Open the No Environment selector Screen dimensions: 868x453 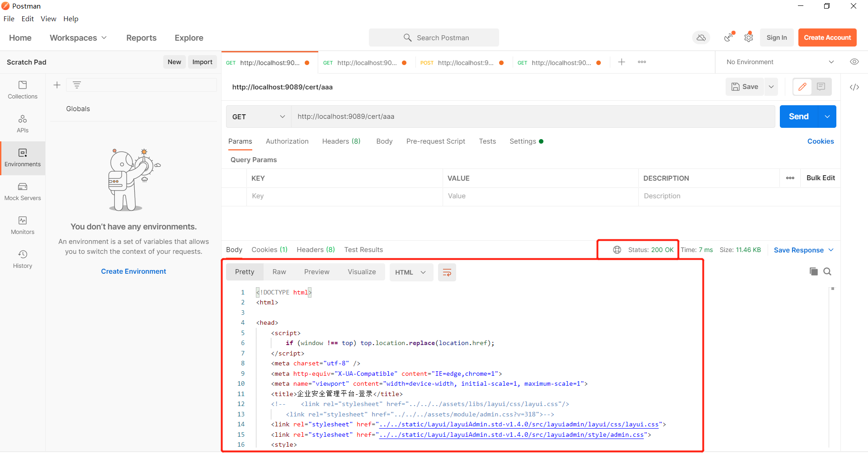[x=780, y=62]
